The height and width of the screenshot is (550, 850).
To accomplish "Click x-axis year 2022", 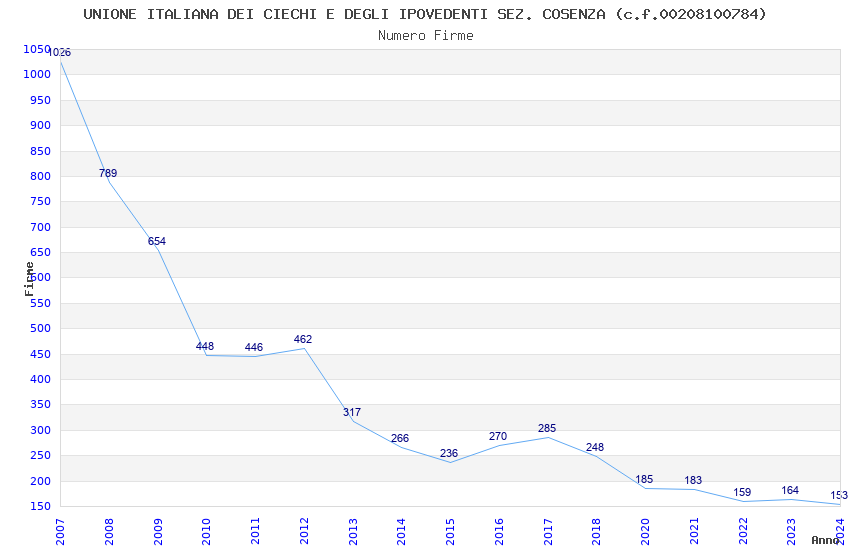I will [x=743, y=532].
